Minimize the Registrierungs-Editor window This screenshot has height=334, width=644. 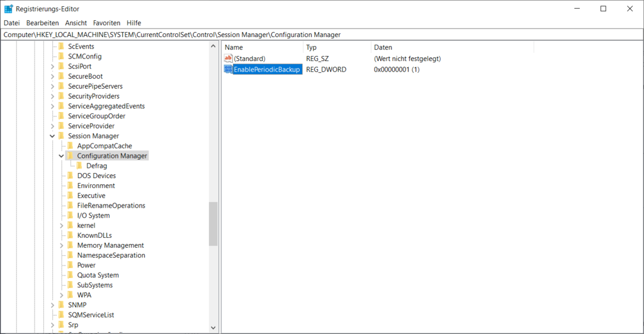point(577,9)
